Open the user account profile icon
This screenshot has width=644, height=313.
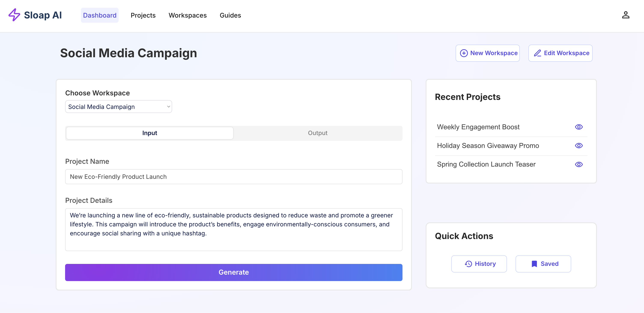click(626, 15)
